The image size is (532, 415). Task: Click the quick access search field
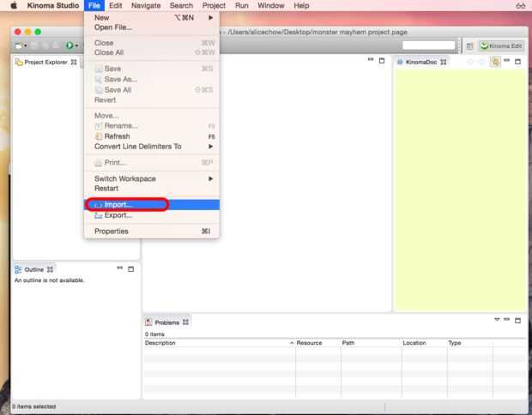point(428,45)
